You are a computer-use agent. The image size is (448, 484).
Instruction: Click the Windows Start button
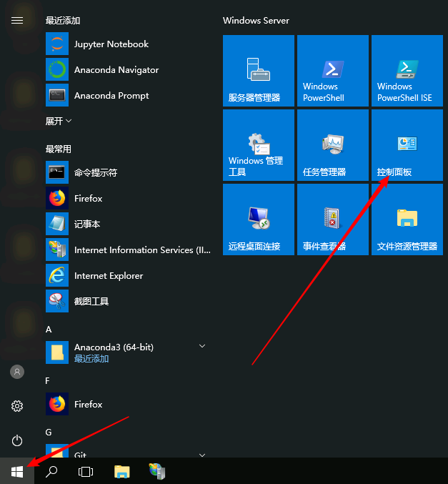click(x=17, y=471)
